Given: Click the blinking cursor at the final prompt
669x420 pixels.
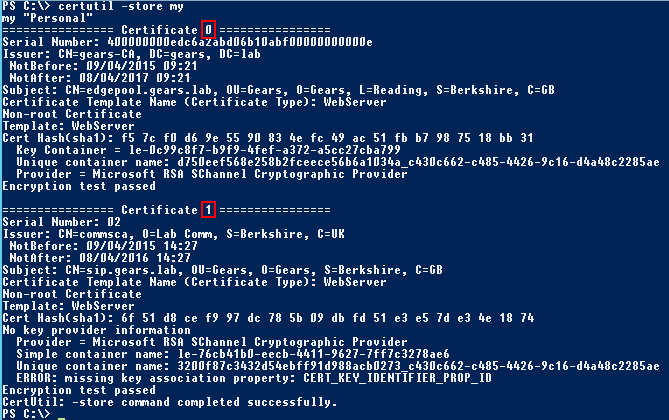Looking at the screenshot, I should pos(61,417).
